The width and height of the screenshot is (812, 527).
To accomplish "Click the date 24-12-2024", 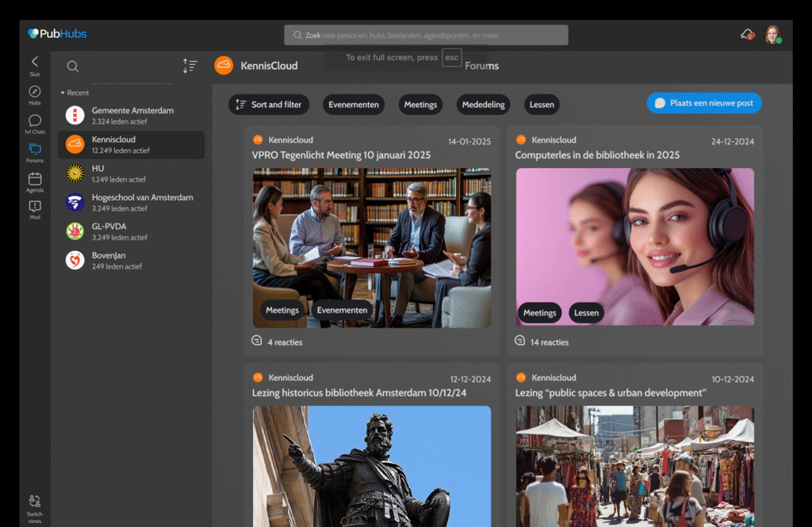I will pos(732,141).
